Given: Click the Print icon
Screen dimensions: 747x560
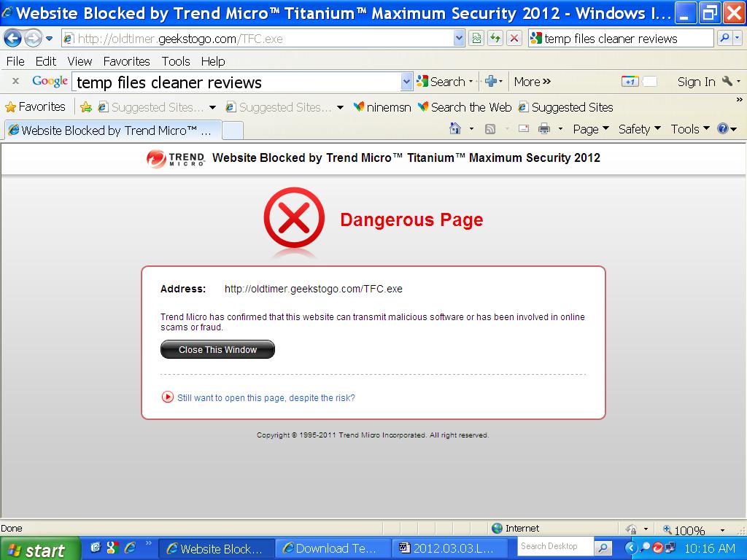Looking at the screenshot, I should 544,128.
